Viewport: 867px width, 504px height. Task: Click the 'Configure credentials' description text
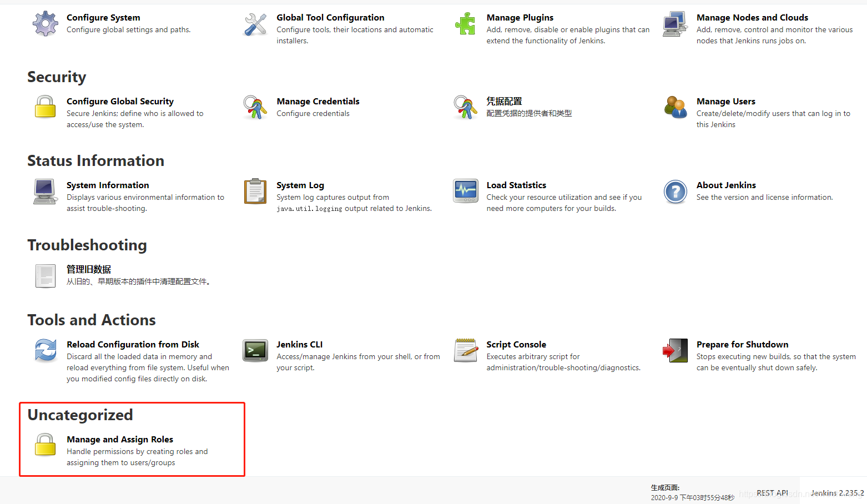pos(313,114)
